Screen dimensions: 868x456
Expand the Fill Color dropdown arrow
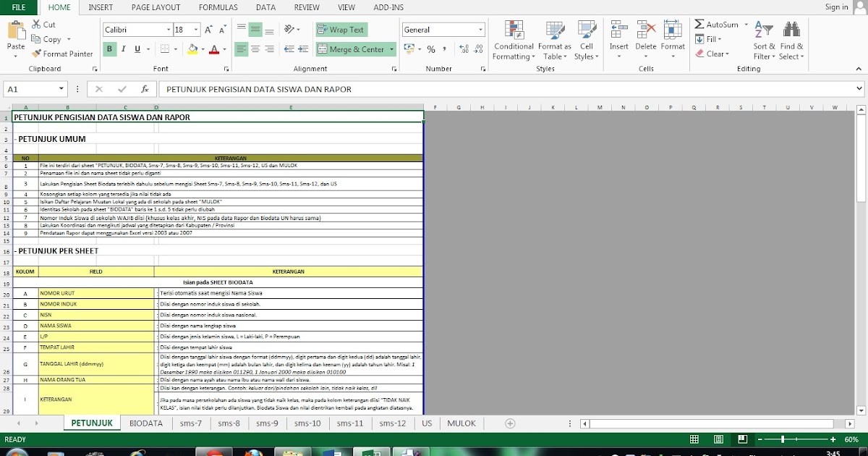[203, 49]
